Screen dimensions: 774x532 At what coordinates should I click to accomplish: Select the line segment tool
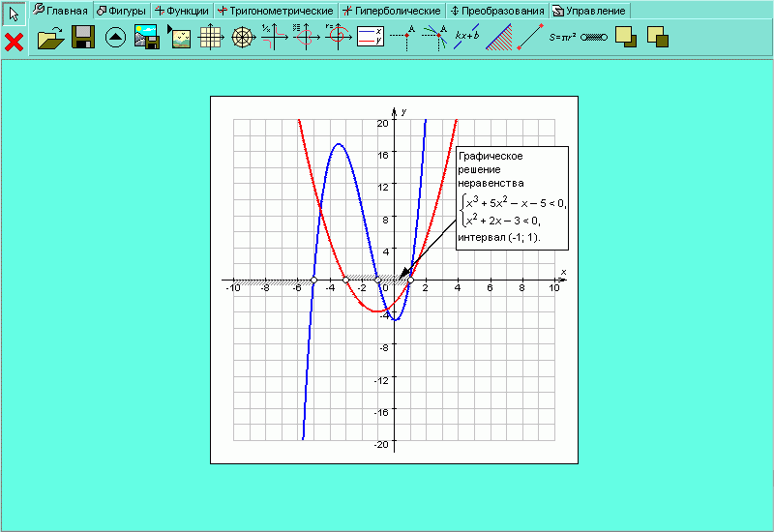[530, 37]
